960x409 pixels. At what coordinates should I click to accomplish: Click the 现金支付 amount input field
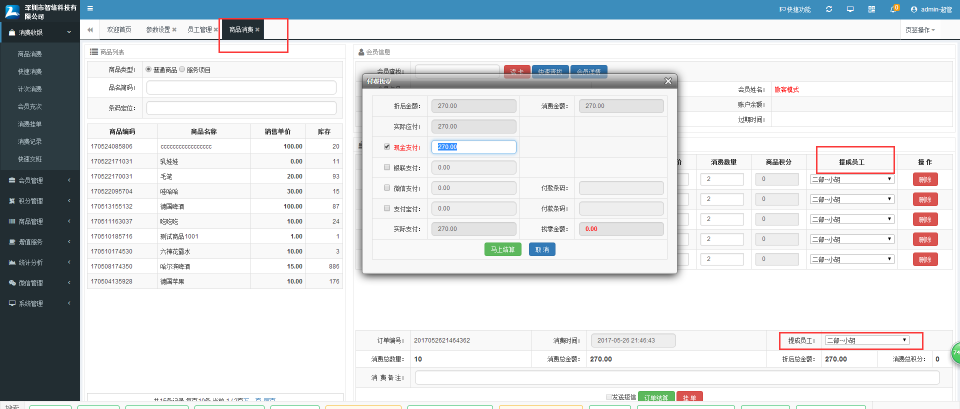(x=474, y=146)
